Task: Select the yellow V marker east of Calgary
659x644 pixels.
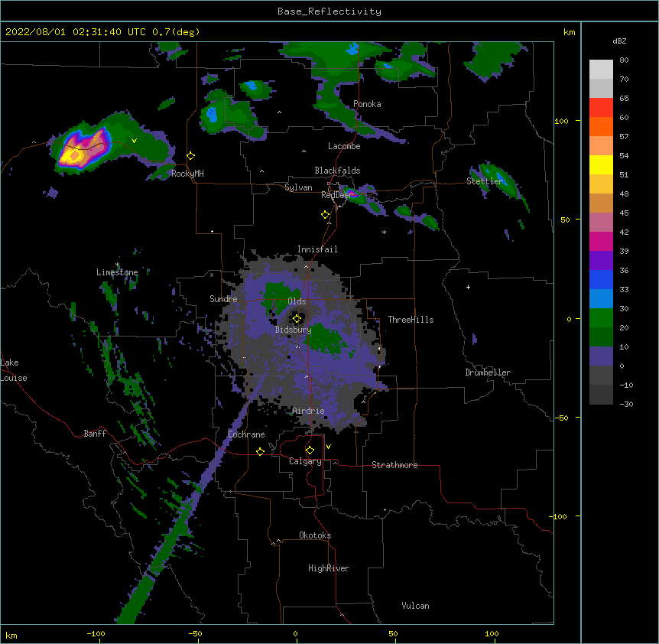Action: pos(328,447)
